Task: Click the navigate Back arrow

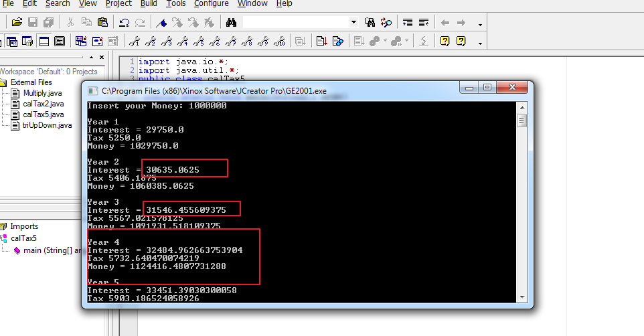Action: (x=445, y=23)
